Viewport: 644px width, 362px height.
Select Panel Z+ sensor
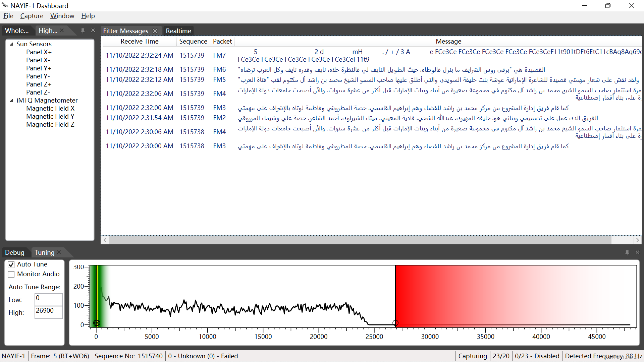[x=39, y=84]
